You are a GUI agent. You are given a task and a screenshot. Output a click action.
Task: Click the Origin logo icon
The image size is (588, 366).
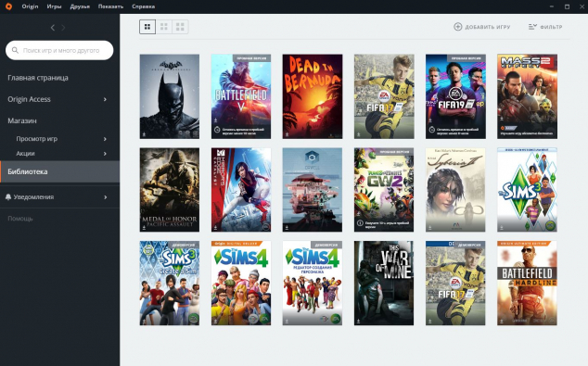tap(8, 6)
